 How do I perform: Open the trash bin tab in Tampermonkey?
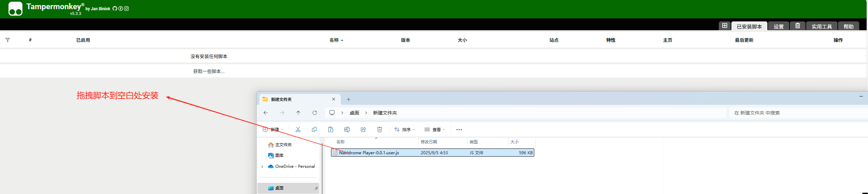pyautogui.click(x=798, y=26)
